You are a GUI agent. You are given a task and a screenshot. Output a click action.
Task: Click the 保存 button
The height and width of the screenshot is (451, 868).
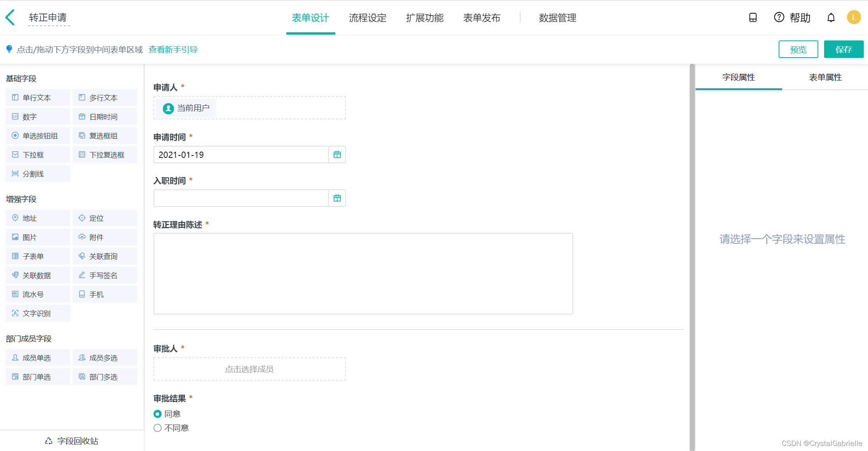tap(844, 49)
